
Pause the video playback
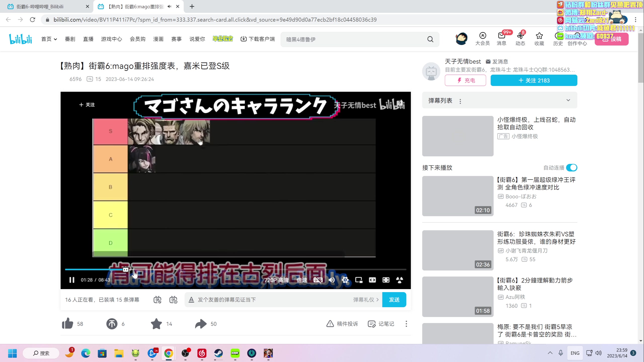72,280
